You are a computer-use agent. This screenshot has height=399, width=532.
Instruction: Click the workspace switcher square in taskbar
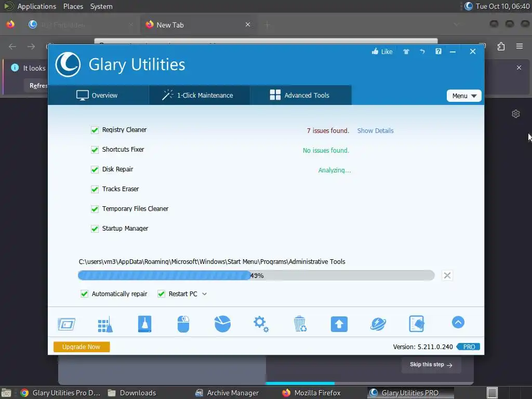point(492,393)
